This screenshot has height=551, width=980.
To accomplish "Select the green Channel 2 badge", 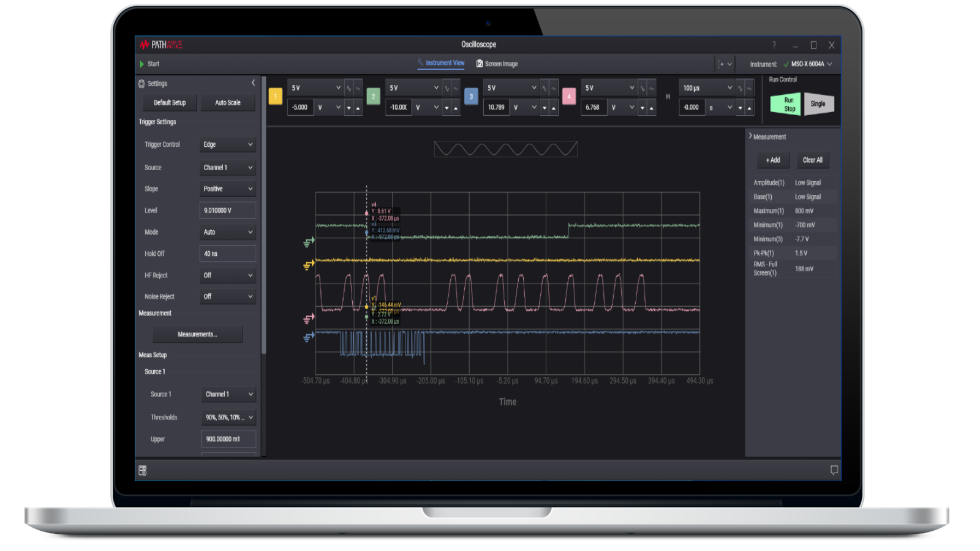I will [x=373, y=97].
